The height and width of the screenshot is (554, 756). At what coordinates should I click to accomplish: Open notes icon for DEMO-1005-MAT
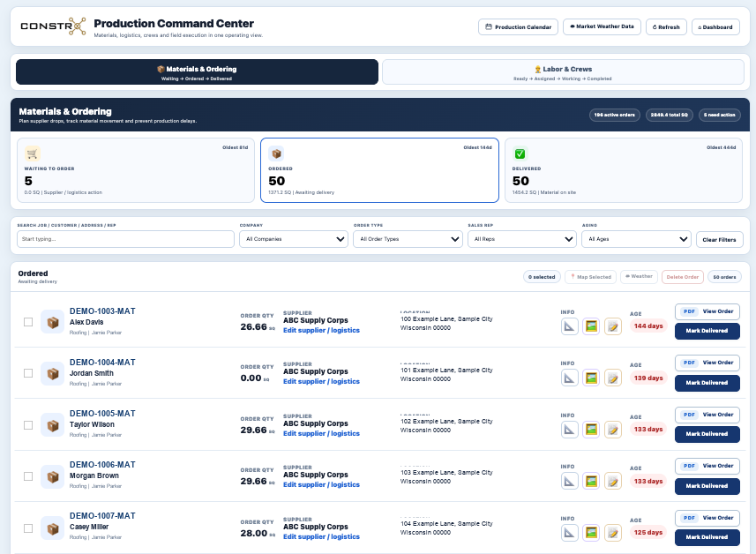pyautogui.click(x=613, y=429)
